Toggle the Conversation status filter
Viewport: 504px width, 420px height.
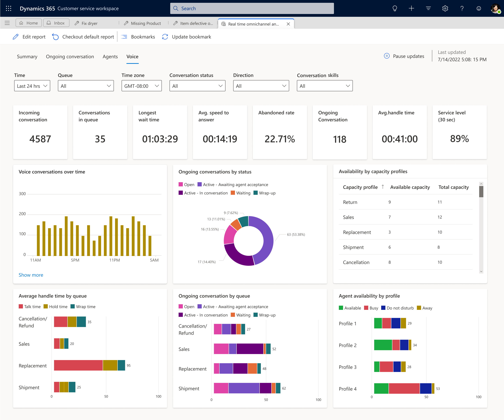pyautogui.click(x=197, y=86)
